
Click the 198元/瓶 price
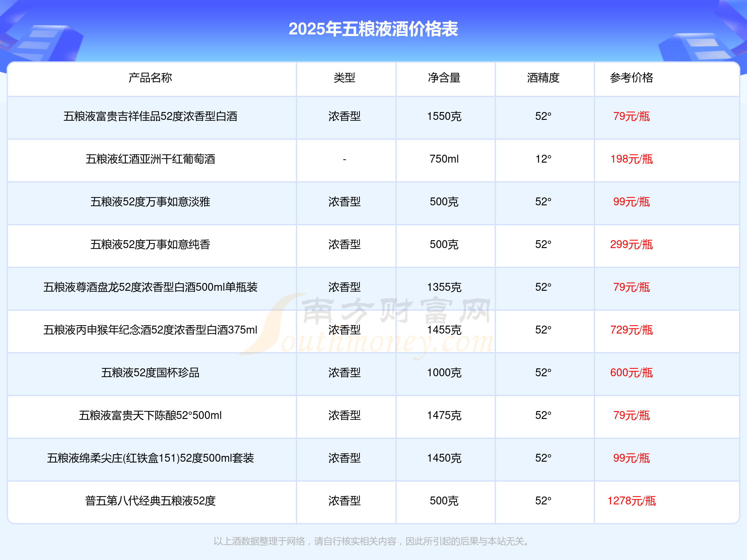point(632,159)
